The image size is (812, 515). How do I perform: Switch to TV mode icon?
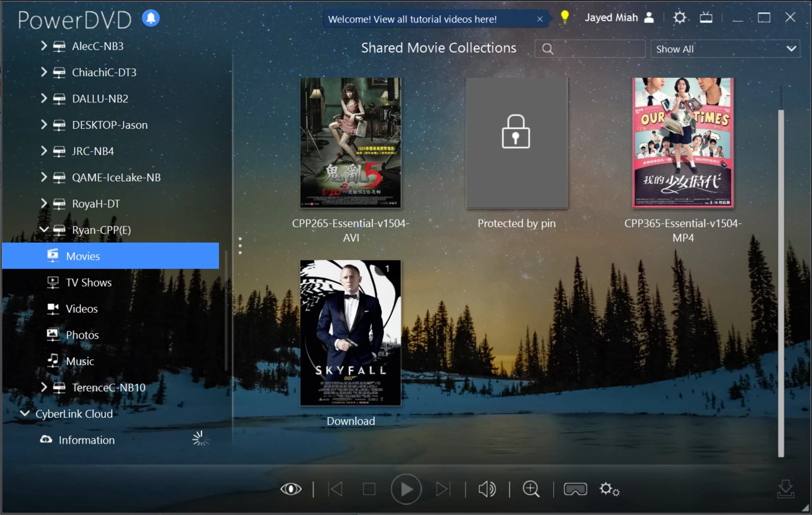[x=706, y=18]
